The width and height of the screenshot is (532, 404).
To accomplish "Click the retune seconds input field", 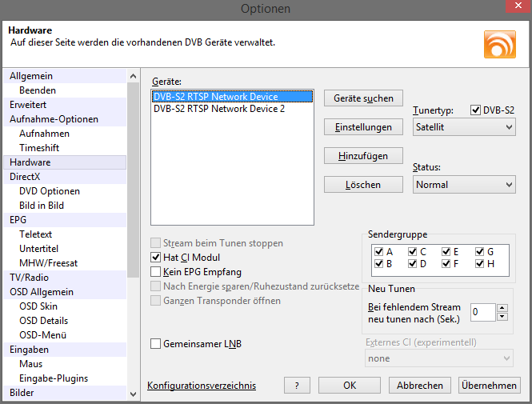I will click(482, 312).
